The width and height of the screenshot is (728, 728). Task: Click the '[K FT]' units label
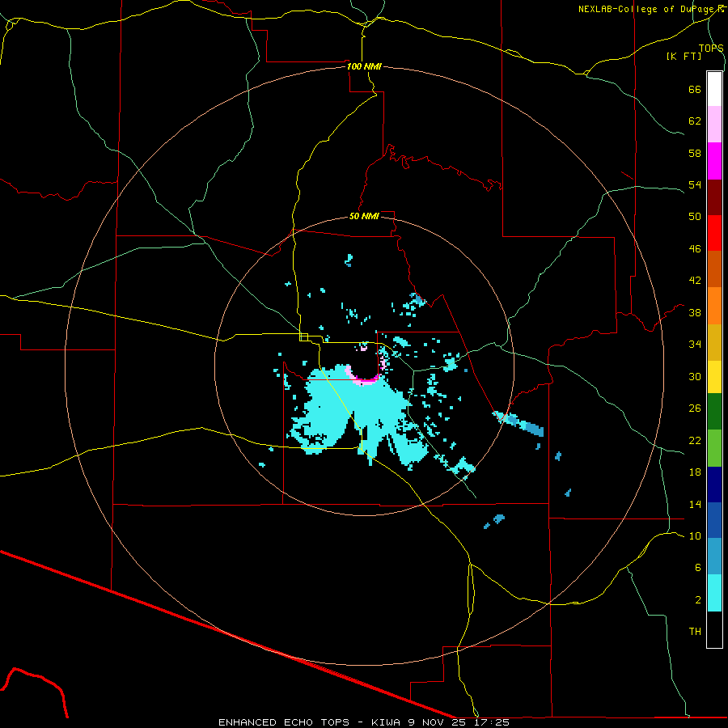click(x=684, y=56)
